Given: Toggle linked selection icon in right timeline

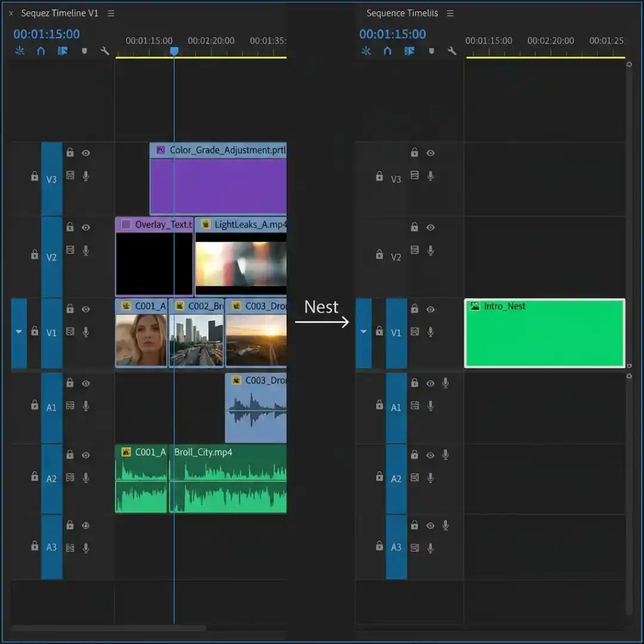Looking at the screenshot, I should click(x=409, y=51).
